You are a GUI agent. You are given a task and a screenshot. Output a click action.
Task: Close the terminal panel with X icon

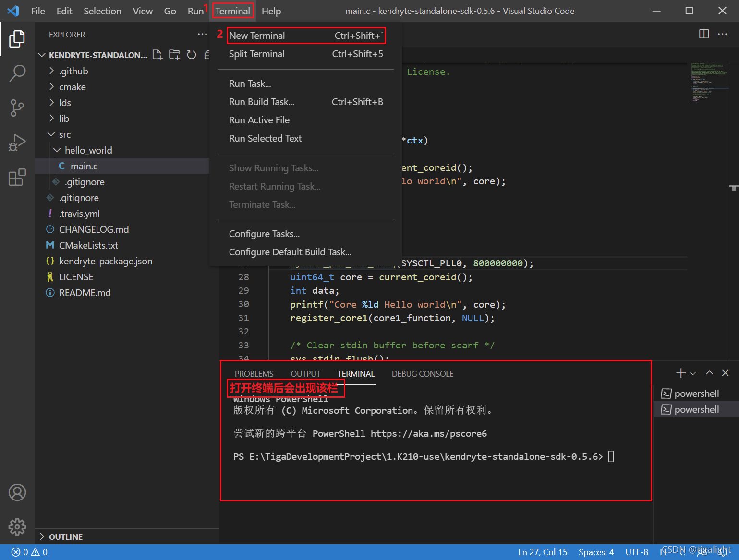(x=726, y=373)
